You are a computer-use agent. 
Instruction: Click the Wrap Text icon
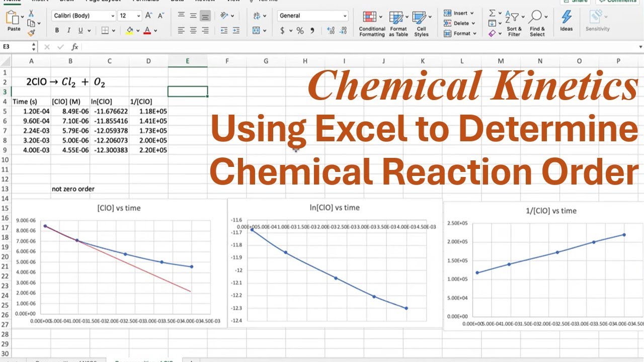[257, 16]
